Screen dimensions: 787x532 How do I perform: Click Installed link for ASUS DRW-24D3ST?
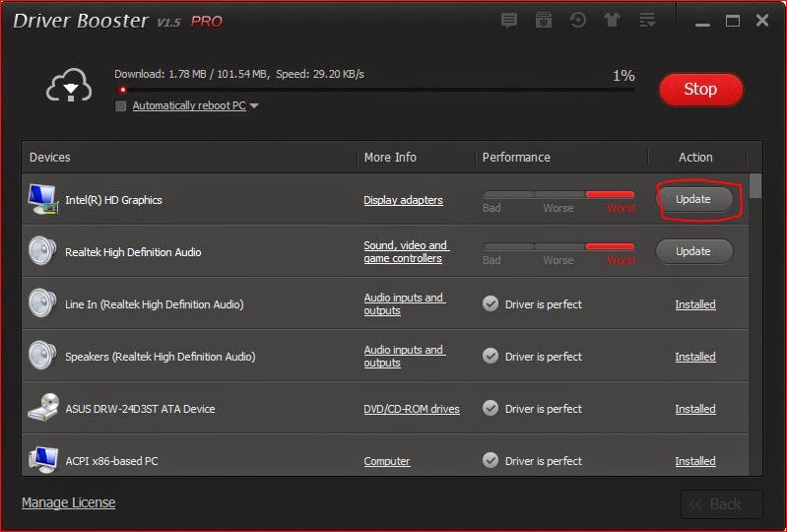tap(695, 409)
